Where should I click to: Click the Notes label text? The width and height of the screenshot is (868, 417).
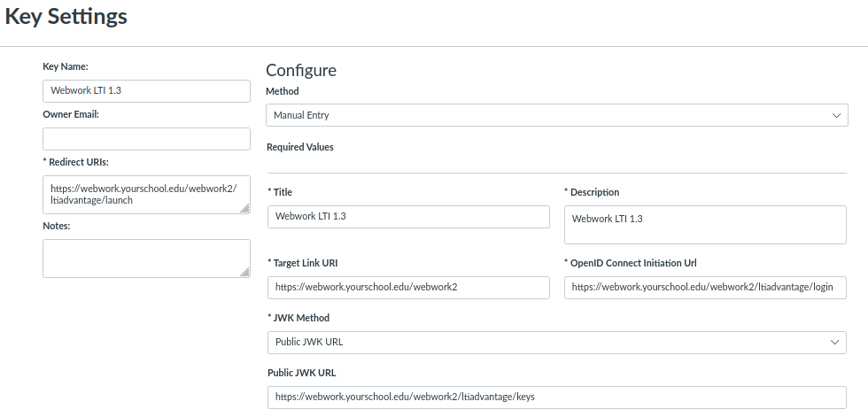coord(57,226)
